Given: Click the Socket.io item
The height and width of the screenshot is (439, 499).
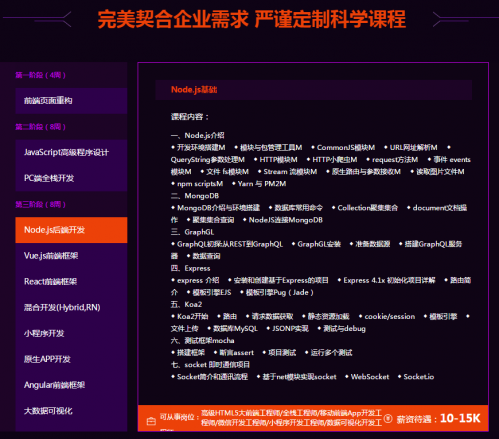Looking at the screenshot, I should coord(419,377).
